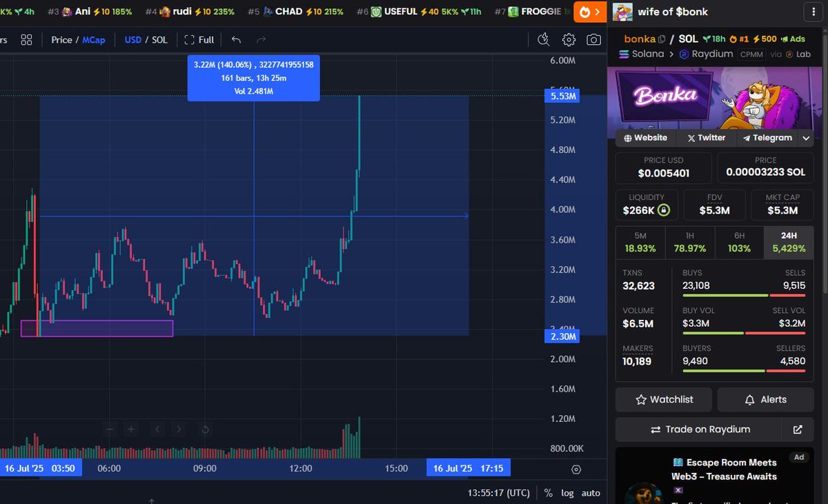Open chart settings gear
This screenshot has width=828, height=504.
569,40
